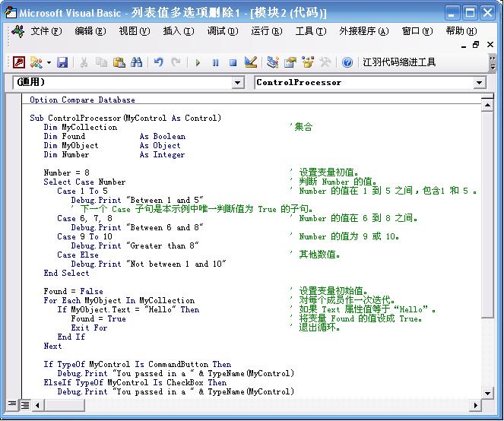Open the 编辑(E) menu
Image resolution: width=504 pixels, height=421 pixels.
point(90,31)
